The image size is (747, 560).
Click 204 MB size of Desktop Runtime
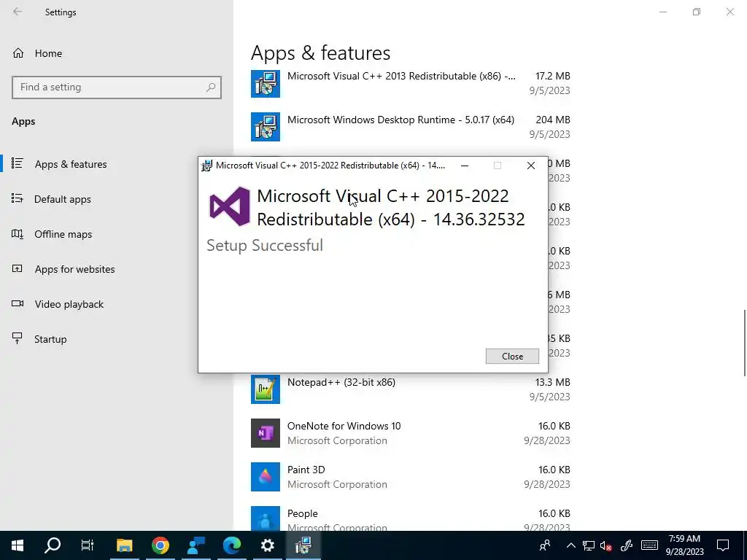coord(553,120)
